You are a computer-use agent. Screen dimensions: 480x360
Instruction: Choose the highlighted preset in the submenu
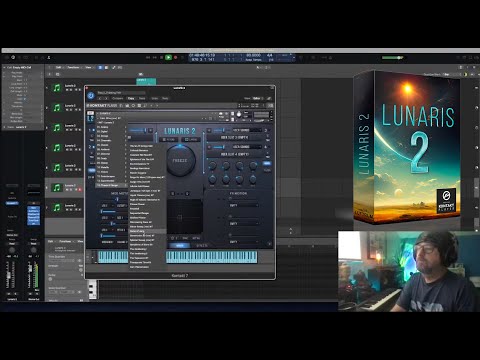point(147,231)
